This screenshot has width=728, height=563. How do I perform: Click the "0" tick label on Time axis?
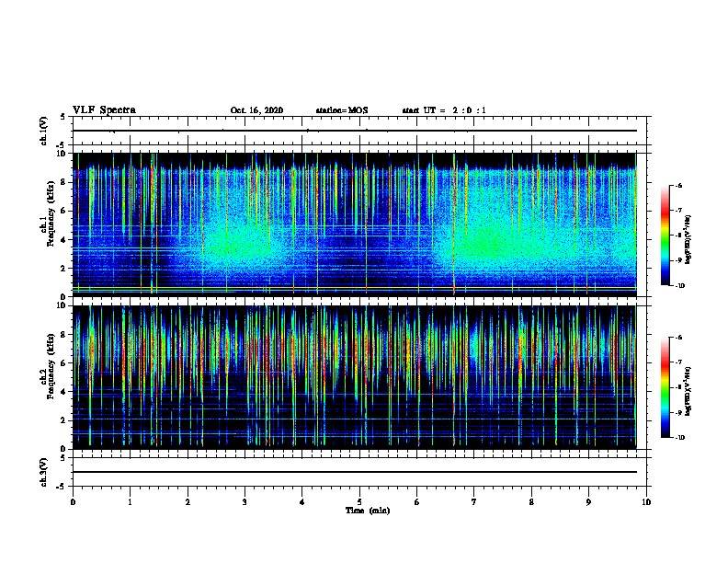(x=73, y=502)
